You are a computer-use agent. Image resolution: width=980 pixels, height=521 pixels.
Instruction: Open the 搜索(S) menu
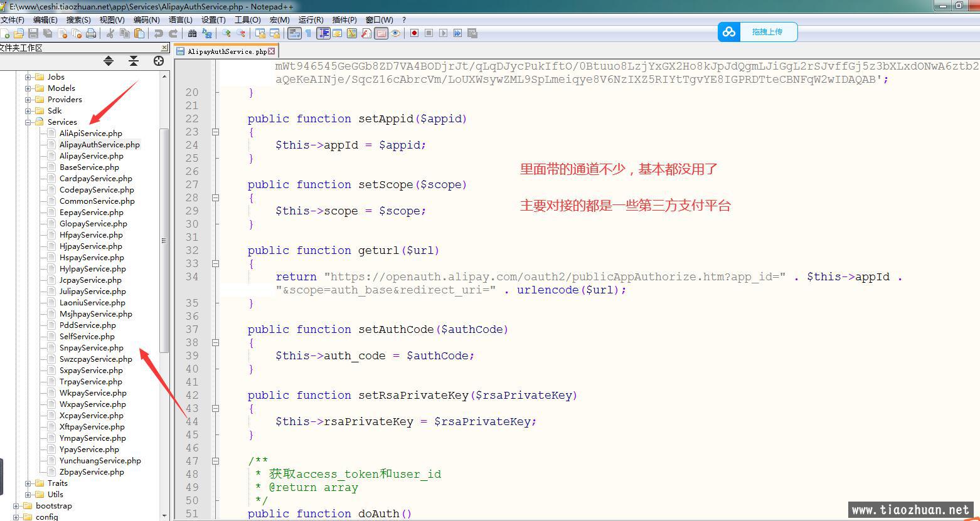pos(78,20)
